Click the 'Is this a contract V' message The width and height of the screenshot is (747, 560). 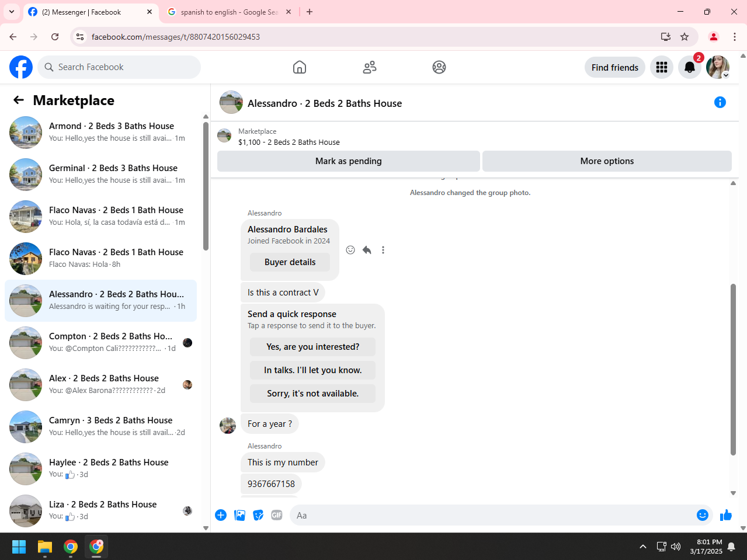(283, 293)
